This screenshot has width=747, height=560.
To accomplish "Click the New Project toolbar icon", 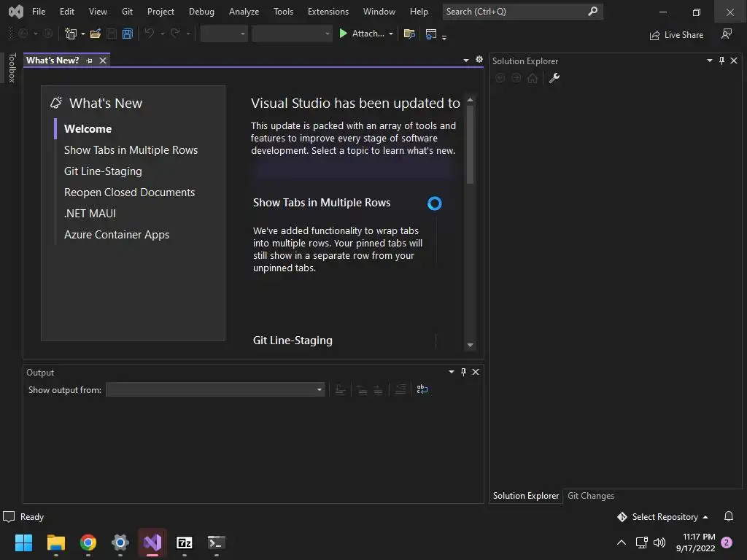I will [x=71, y=34].
